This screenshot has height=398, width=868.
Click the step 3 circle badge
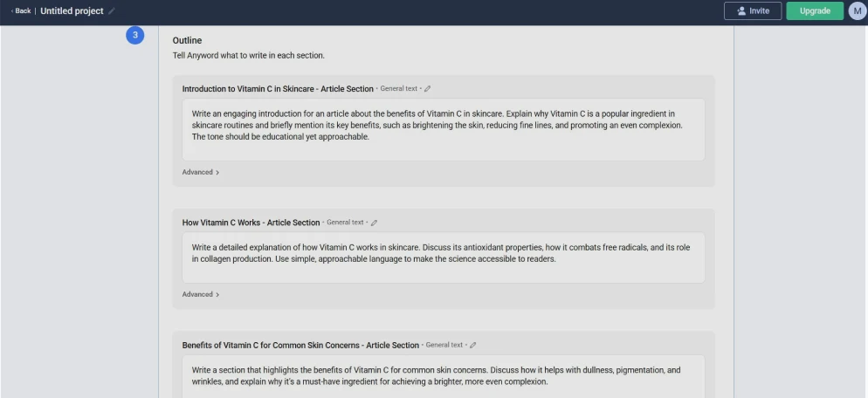(135, 35)
